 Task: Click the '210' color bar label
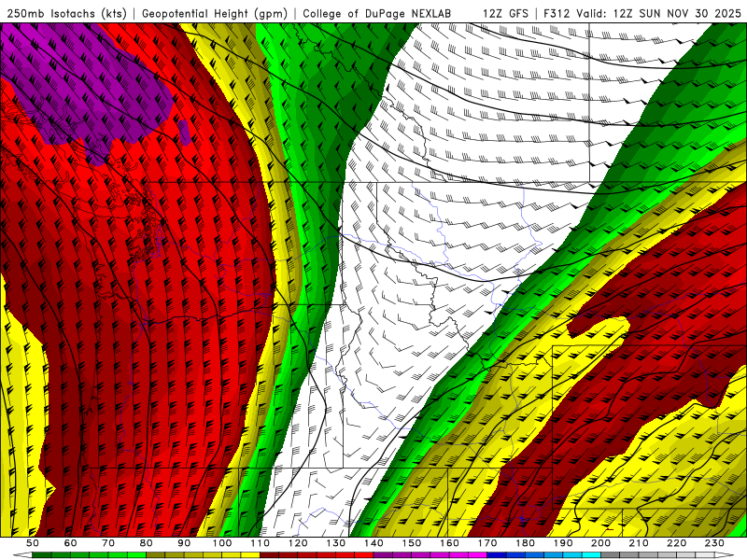(639, 543)
